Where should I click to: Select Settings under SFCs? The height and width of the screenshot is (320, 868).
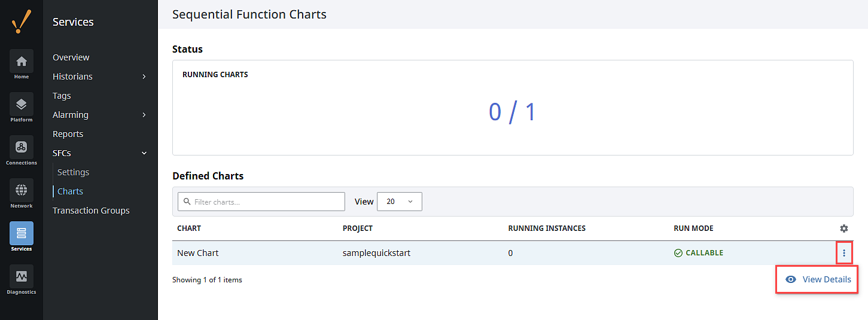73,172
